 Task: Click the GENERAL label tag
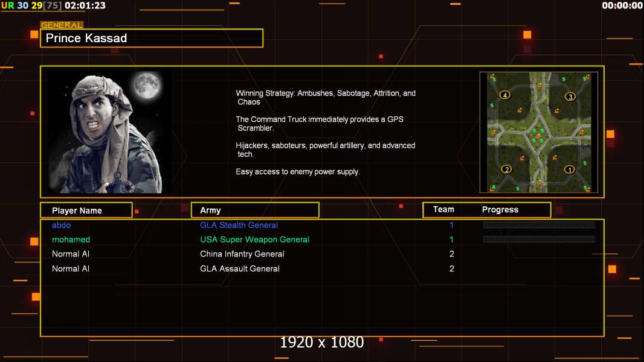click(62, 25)
